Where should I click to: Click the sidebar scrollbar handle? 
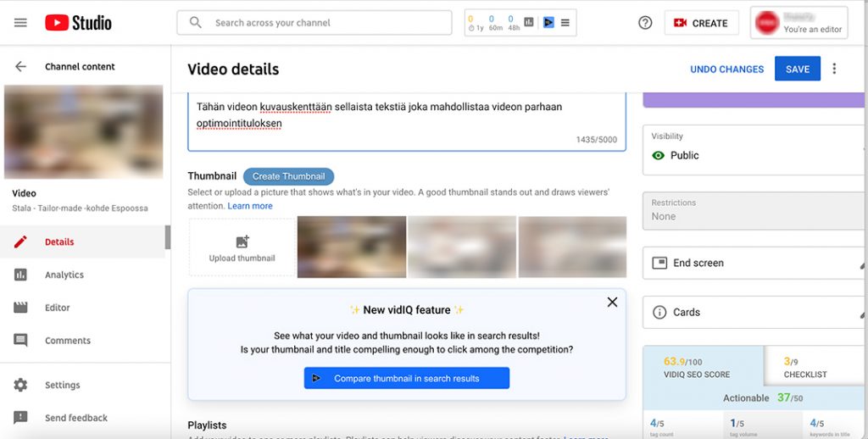168,237
